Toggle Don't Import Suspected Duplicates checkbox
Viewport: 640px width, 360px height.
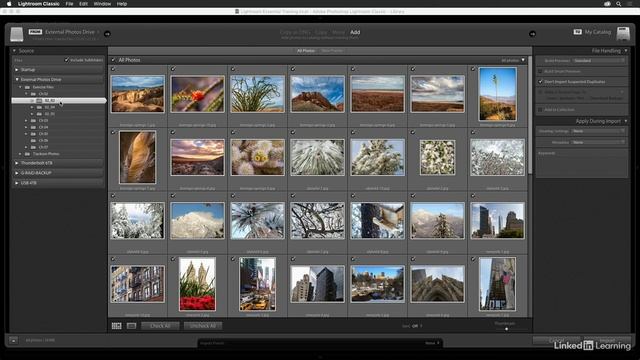[540, 82]
